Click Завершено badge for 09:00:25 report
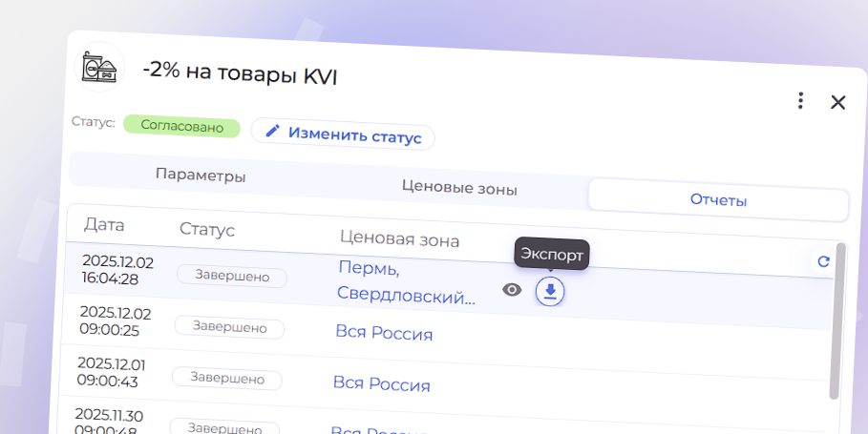The image size is (868, 434). [230, 327]
